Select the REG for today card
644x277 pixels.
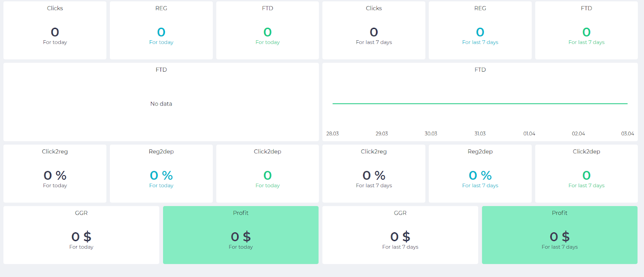tap(161, 31)
